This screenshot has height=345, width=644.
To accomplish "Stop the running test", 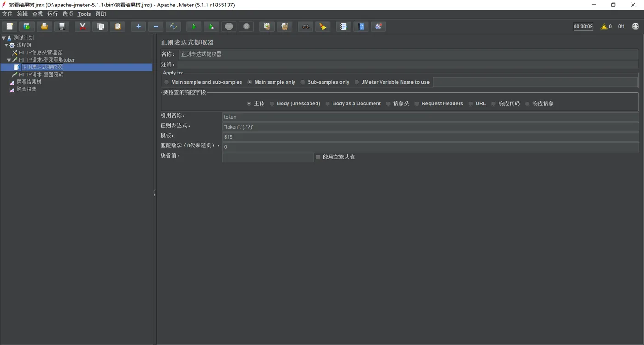I will click(x=229, y=27).
